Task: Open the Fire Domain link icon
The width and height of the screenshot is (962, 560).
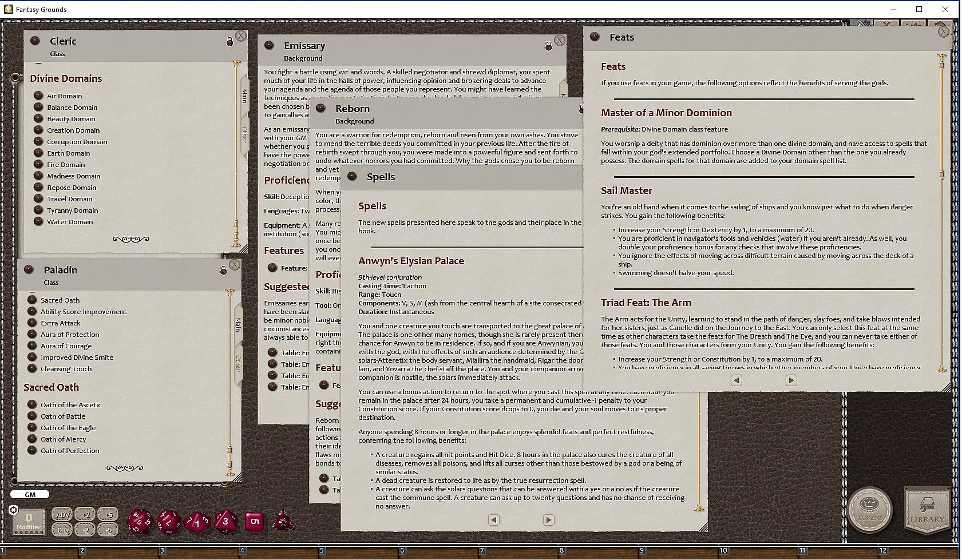Action: click(38, 164)
